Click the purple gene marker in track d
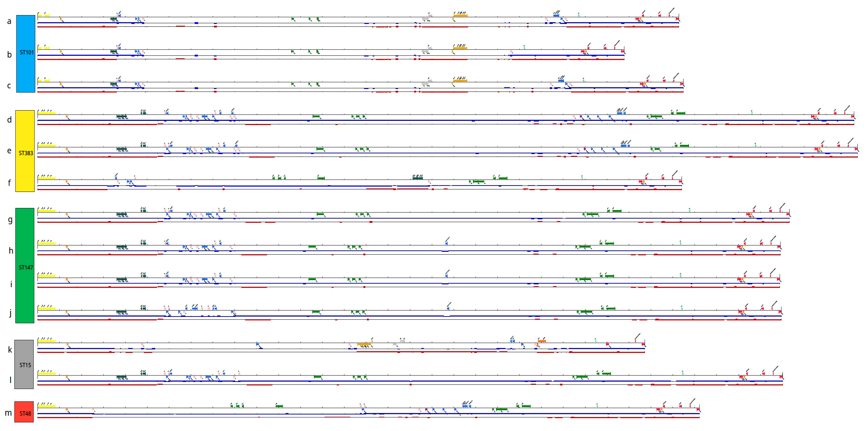The image size is (868, 431). pos(581,117)
